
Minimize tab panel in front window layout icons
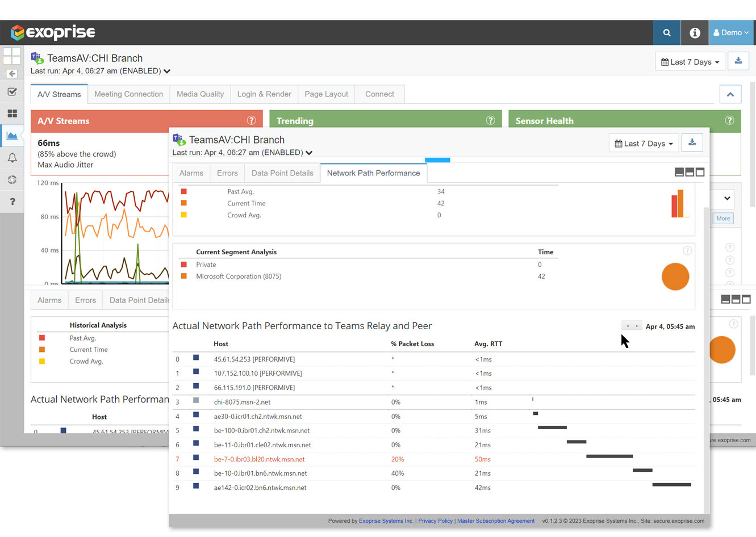(x=679, y=172)
